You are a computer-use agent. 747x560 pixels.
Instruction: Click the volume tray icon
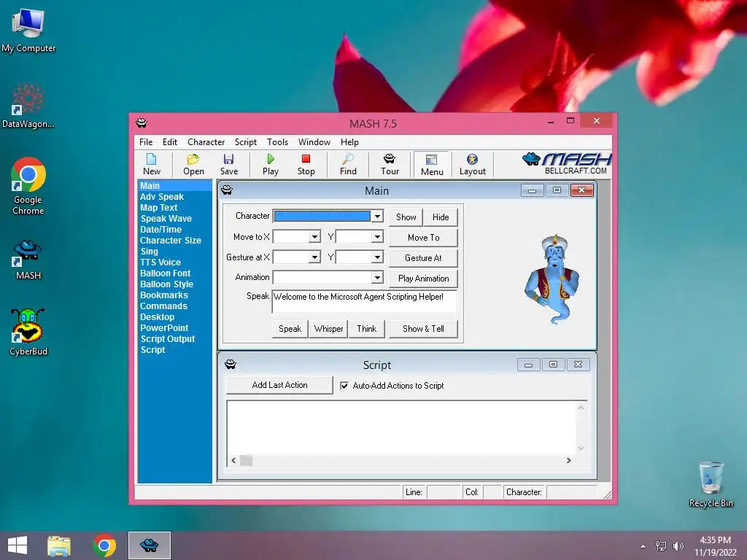click(x=678, y=545)
